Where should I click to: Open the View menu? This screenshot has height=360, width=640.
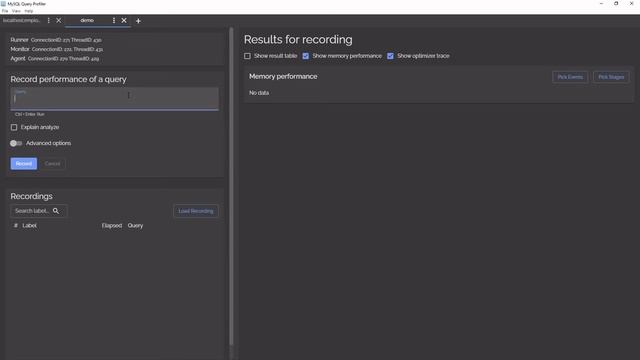(16, 11)
